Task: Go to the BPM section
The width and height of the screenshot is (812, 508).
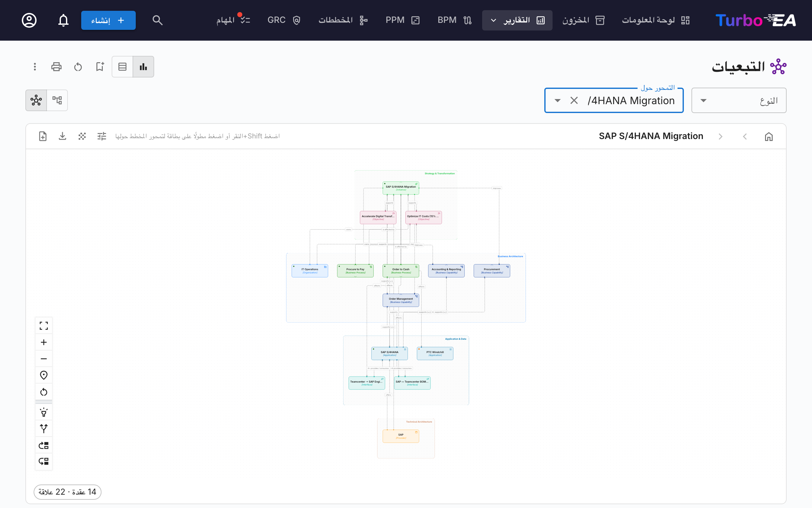Action: 455,20
